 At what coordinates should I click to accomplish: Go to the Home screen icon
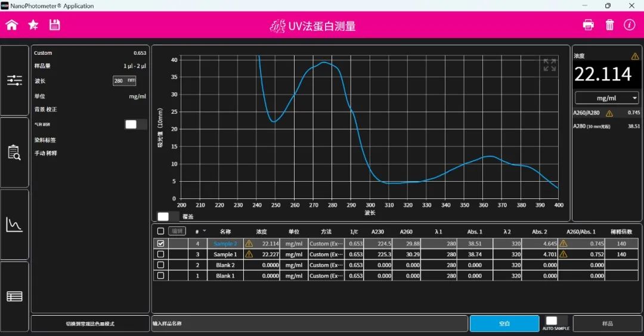click(11, 25)
